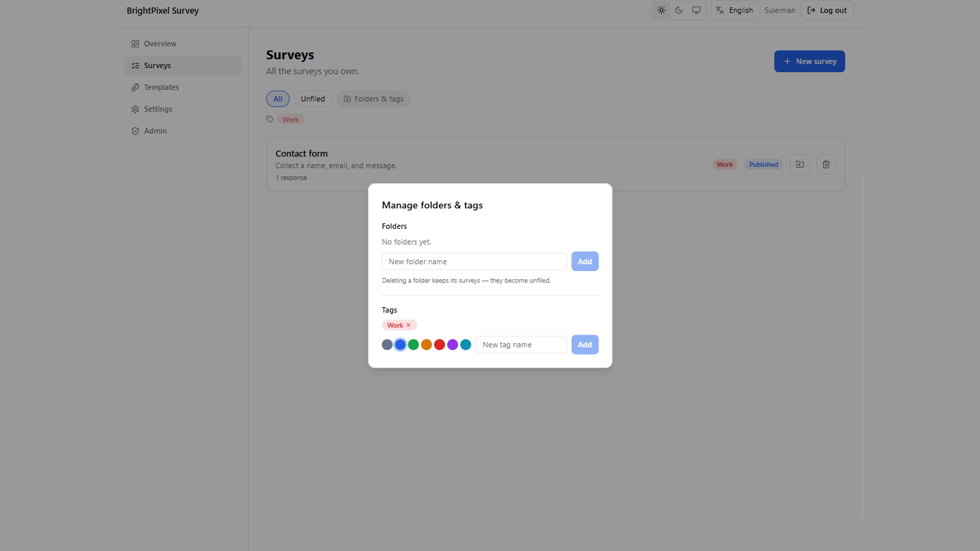
Task: Click the tag icon beside Work filter
Action: [x=270, y=119]
